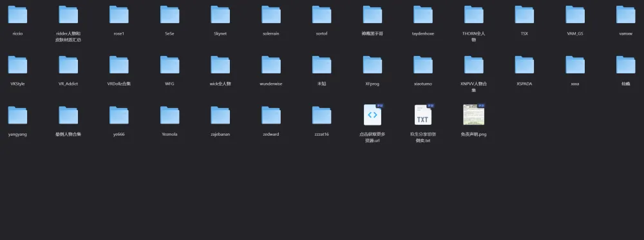Select the TSX folder icon
The height and width of the screenshot is (240, 644).
pyautogui.click(x=524, y=15)
